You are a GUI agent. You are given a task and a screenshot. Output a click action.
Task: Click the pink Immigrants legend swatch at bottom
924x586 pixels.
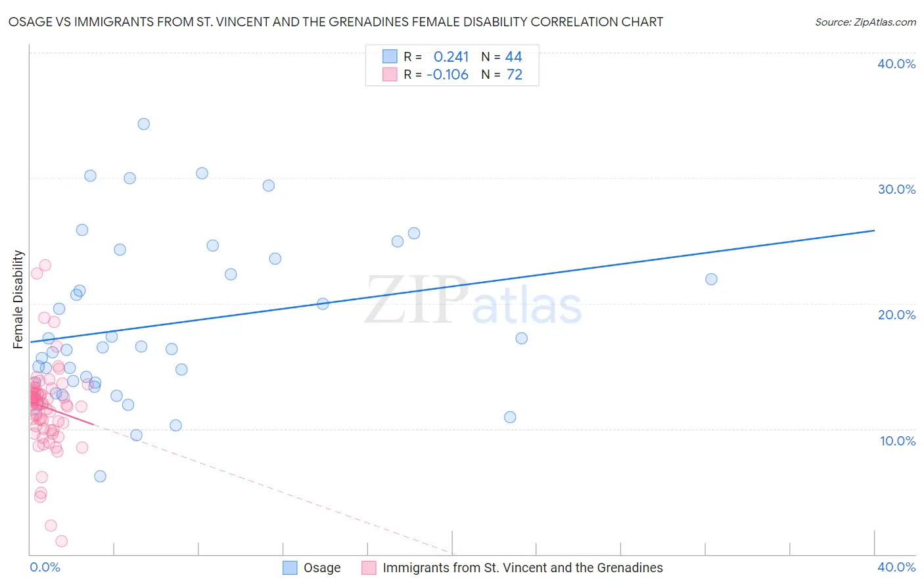pyautogui.click(x=369, y=568)
